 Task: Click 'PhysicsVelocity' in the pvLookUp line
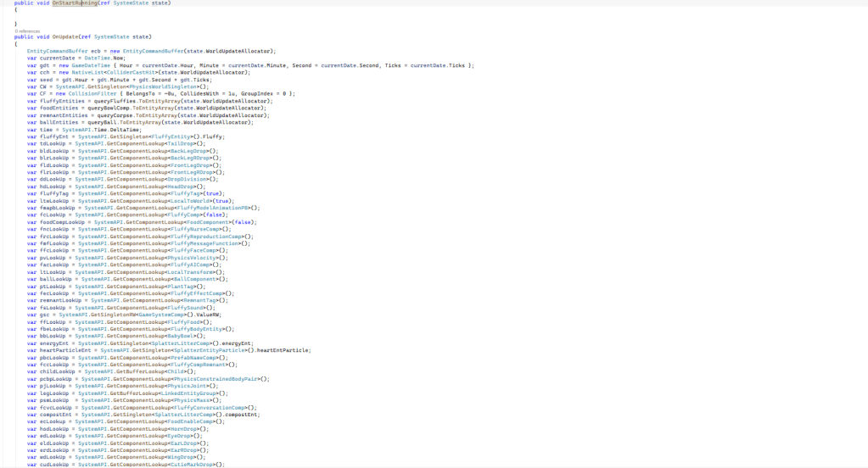[x=192, y=258]
